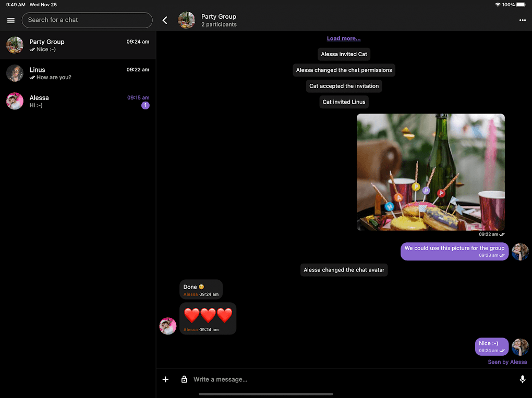Open the Party Group avatar in the header
This screenshot has height=398, width=532.
(186, 20)
